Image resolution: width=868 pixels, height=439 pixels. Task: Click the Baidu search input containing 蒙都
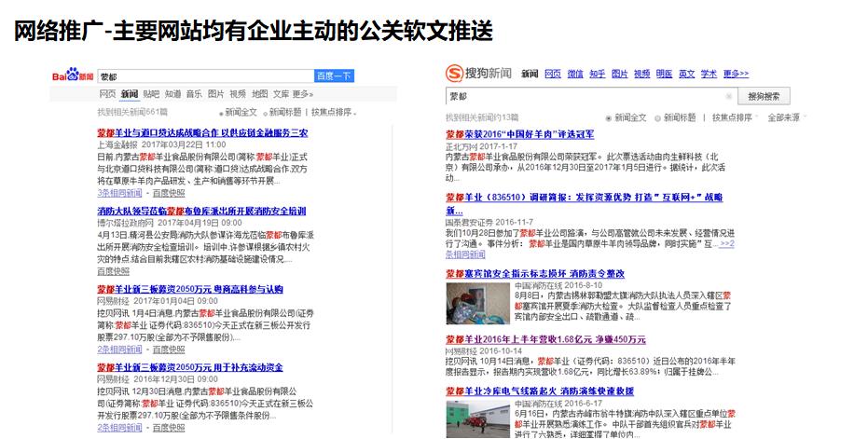(x=206, y=76)
